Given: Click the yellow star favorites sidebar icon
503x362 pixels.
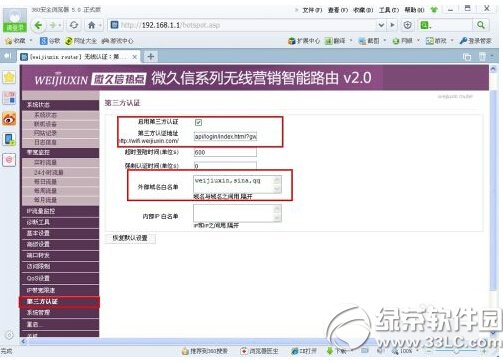Looking at the screenshot, I should click(x=9, y=77).
